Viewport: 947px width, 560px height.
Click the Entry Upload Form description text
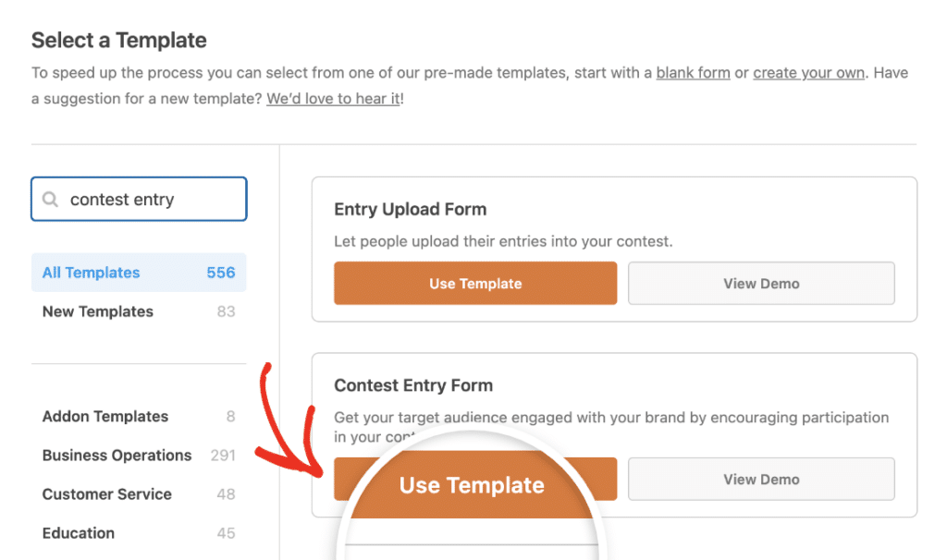(503, 242)
